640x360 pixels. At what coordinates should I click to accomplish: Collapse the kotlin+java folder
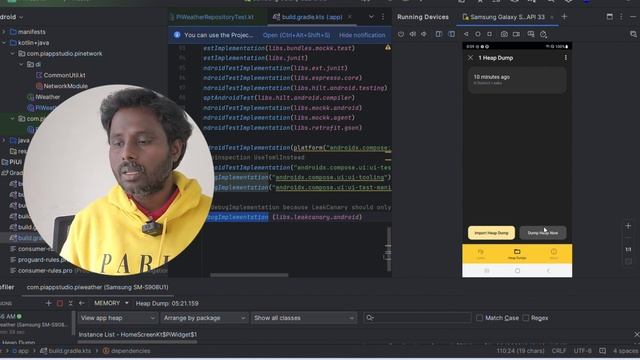point(4,42)
